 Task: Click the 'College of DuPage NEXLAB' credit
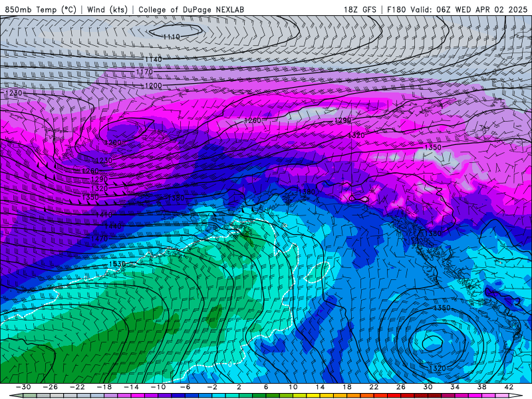pyautogui.click(x=191, y=9)
